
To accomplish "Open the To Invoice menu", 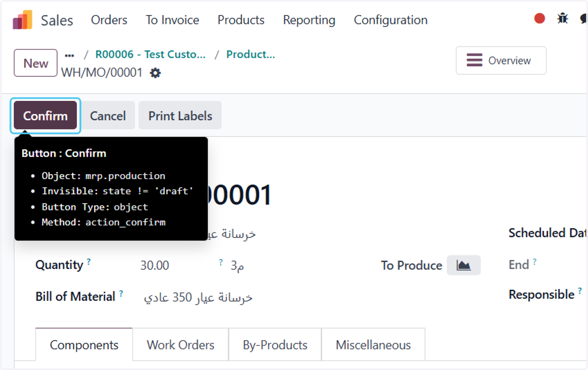I will pyautogui.click(x=172, y=20).
